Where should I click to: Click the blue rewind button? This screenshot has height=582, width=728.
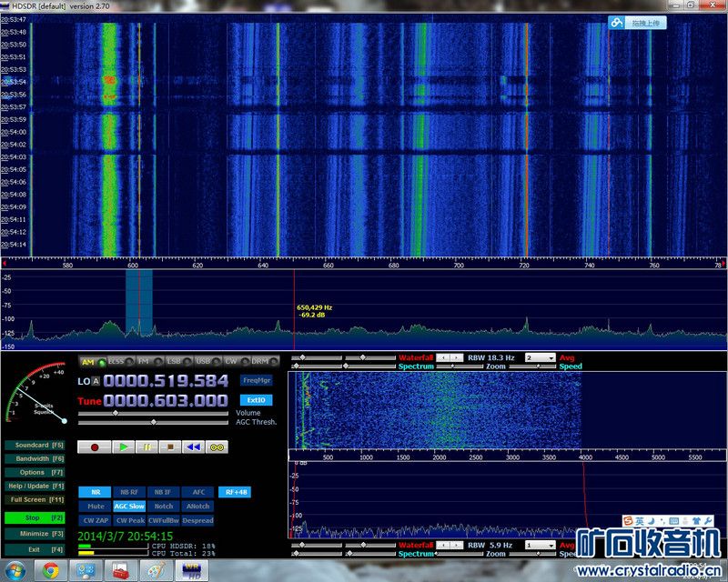(x=193, y=447)
